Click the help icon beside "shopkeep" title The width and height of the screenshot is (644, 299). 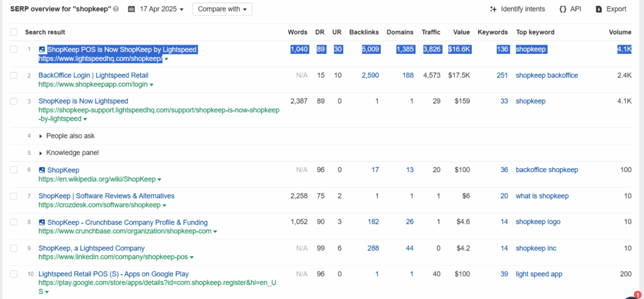116,9
